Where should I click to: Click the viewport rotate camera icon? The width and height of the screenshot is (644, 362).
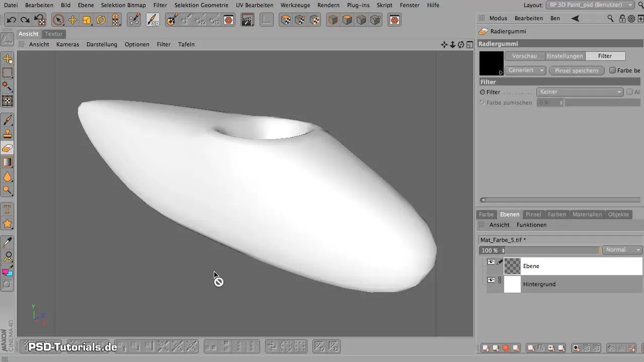pos(461,44)
